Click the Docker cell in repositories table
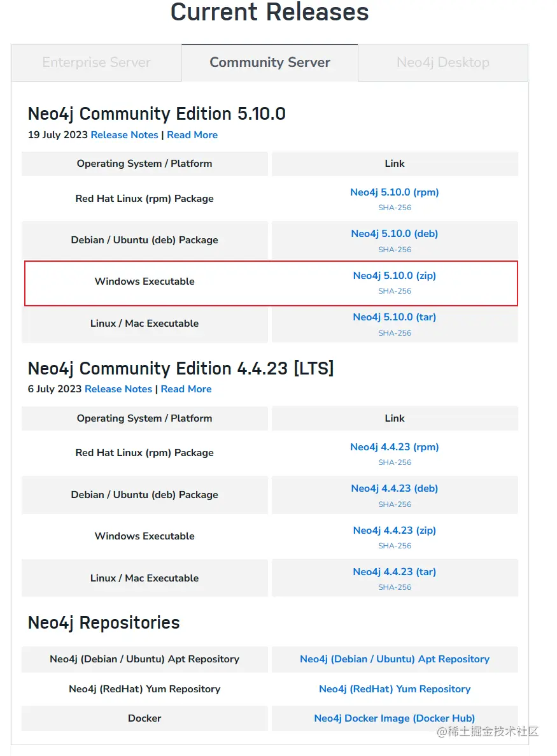This screenshot has width=557, height=756. pyautogui.click(x=145, y=718)
